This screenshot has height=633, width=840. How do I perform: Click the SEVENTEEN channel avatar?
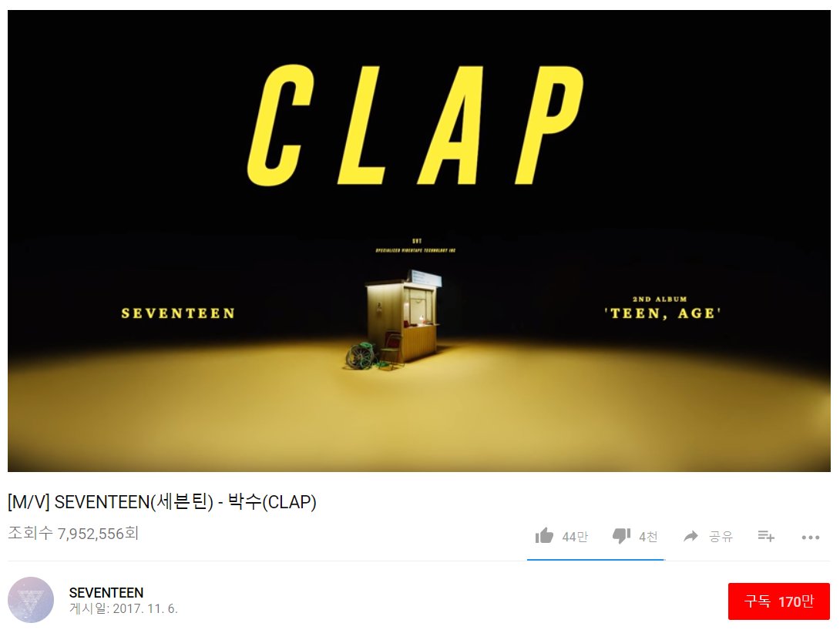tap(31, 600)
